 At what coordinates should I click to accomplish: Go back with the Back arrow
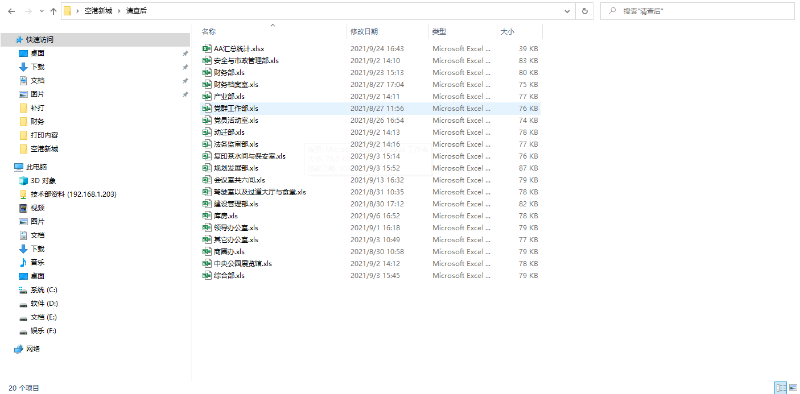coord(12,11)
